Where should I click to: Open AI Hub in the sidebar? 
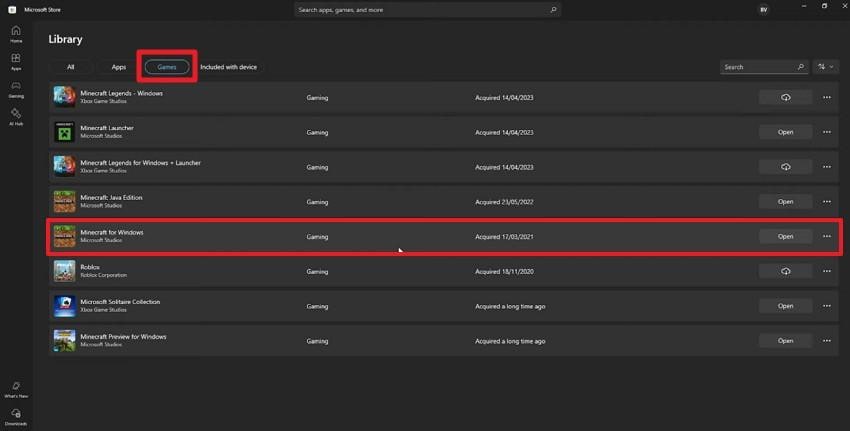(x=16, y=116)
